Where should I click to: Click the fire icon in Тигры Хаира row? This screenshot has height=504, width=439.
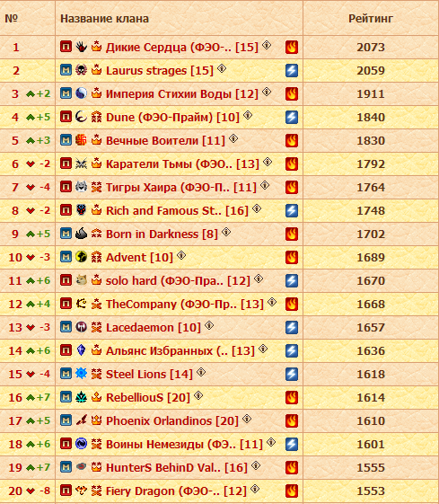(x=292, y=188)
